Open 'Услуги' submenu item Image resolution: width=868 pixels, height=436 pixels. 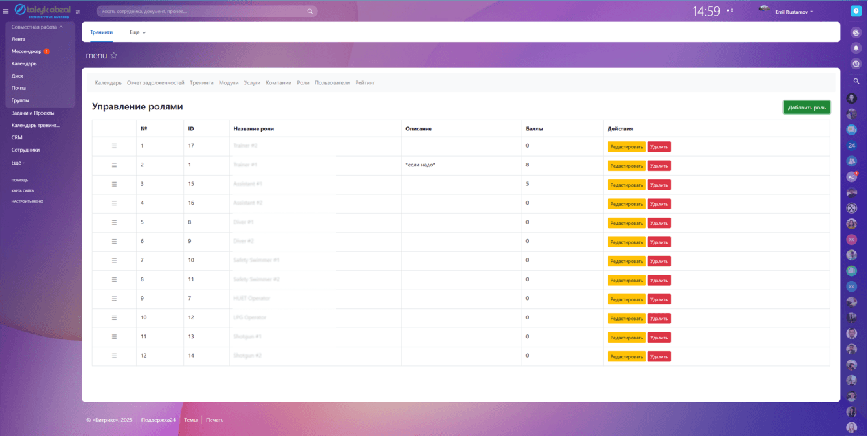(252, 83)
